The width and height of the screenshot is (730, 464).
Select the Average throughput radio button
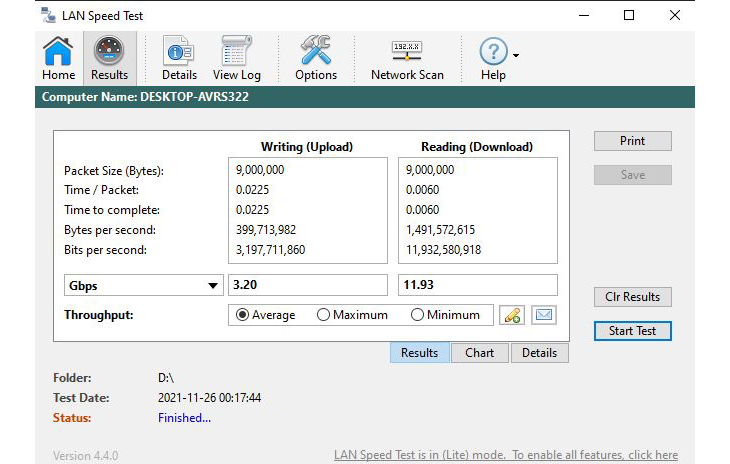(x=242, y=315)
